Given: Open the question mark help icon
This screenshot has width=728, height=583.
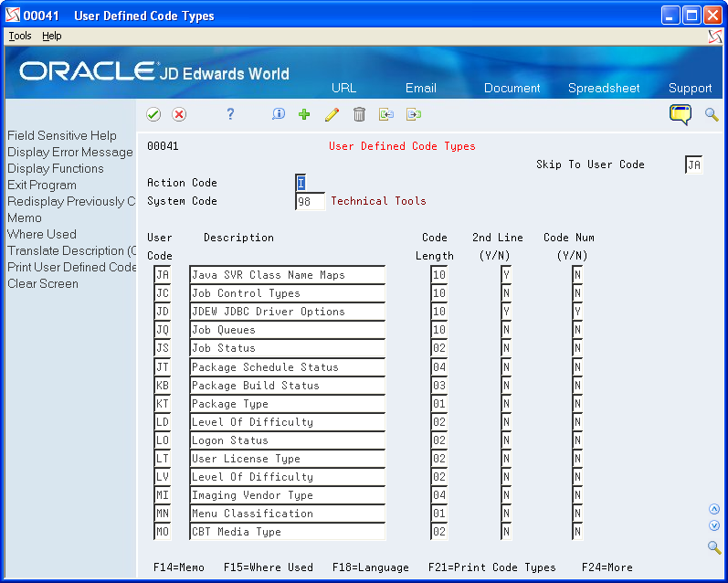Looking at the screenshot, I should [x=230, y=114].
